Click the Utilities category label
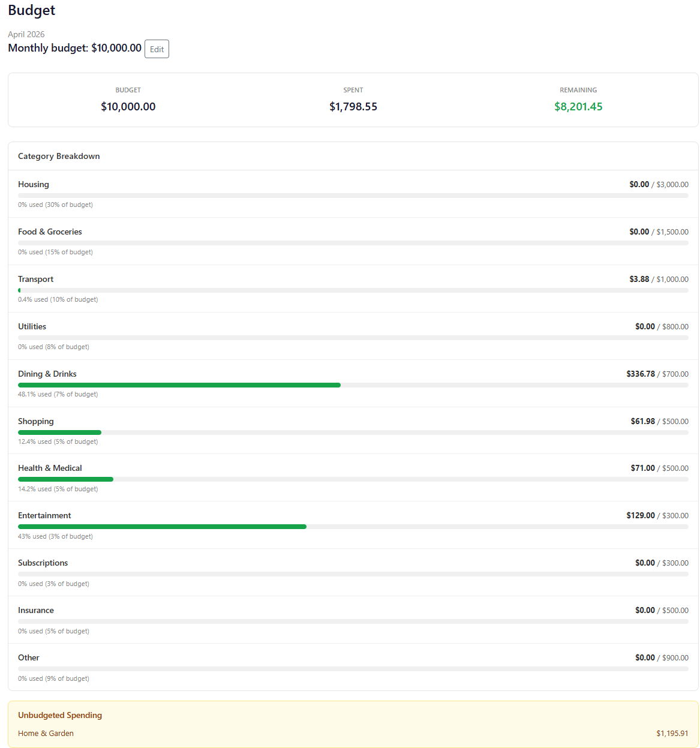The width and height of the screenshot is (700, 748). click(x=32, y=326)
